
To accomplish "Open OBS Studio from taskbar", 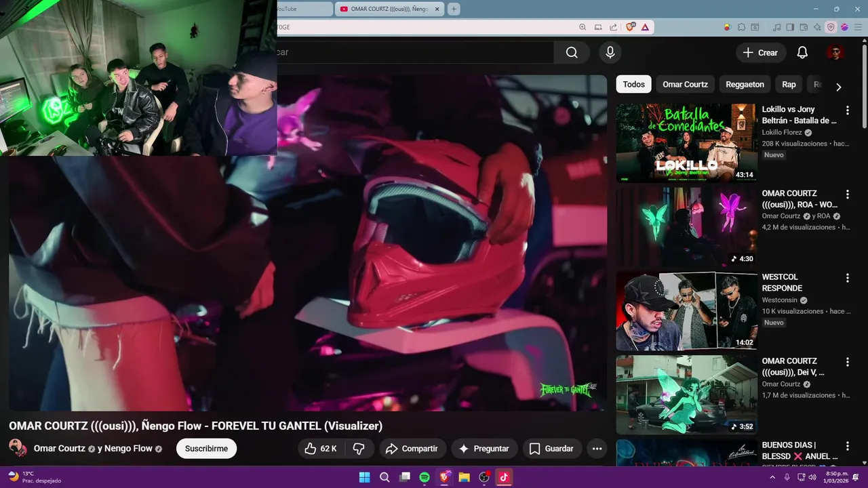I will pyautogui.click(x=484, y=476).
